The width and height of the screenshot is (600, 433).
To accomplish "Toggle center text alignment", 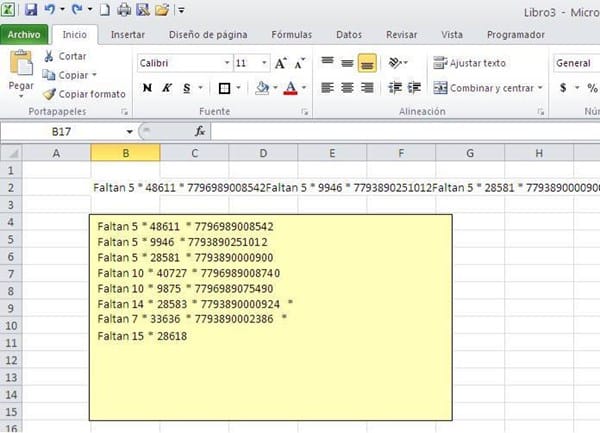I will pyautogui.click(x=347, y=88).
